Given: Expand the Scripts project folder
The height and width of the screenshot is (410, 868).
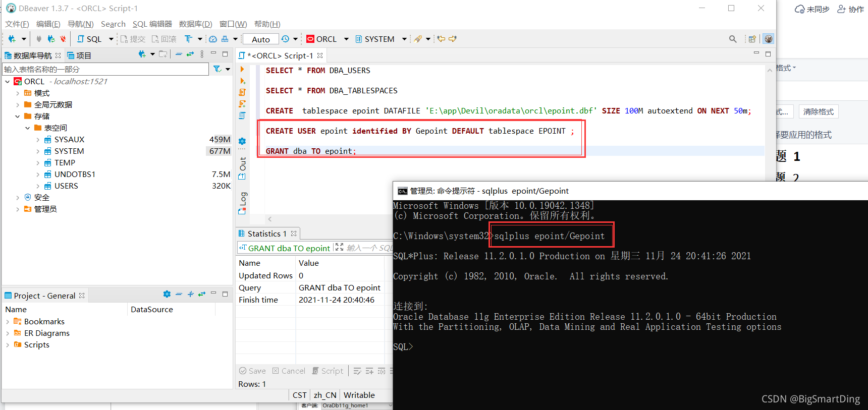Looking at the screenshot, I should (8, 345).
